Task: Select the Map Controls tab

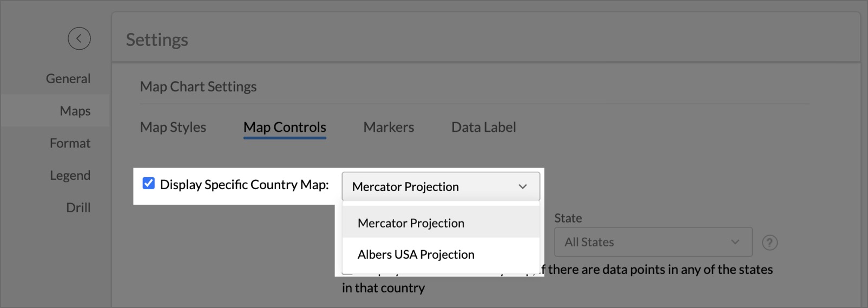Action: (285, 128)
